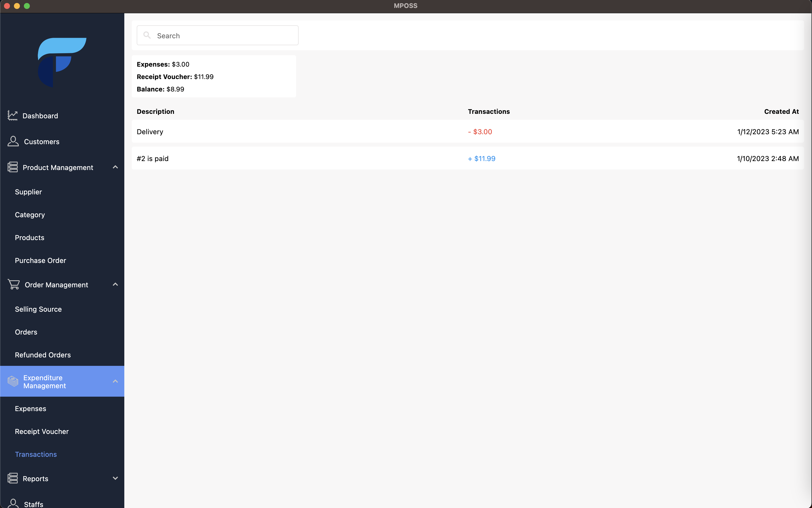Select the '#2 is paid' transaction row
This screenshot has height=508, width=812.
click(467, 159)
